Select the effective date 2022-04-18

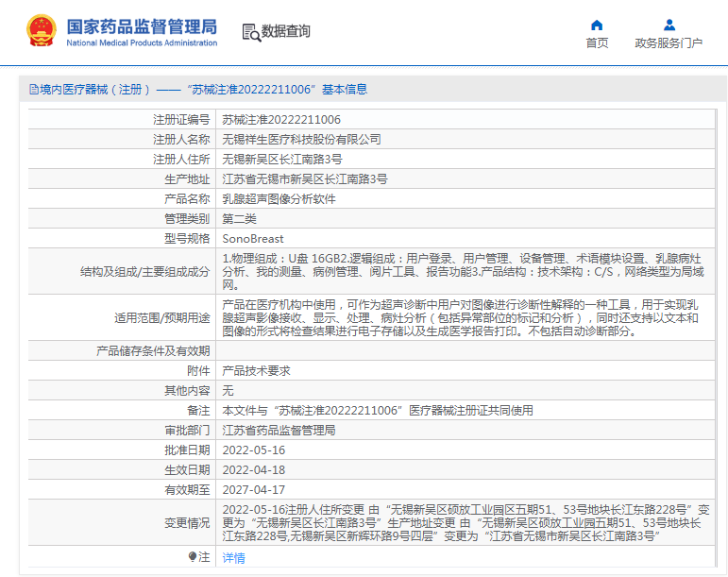tap(253, 470)
